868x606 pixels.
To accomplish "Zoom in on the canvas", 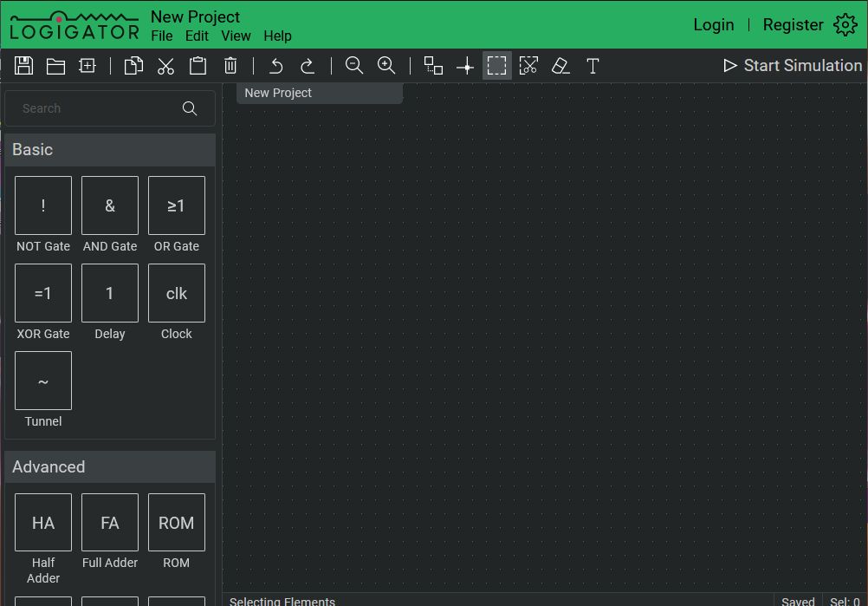I will [385, 65].
